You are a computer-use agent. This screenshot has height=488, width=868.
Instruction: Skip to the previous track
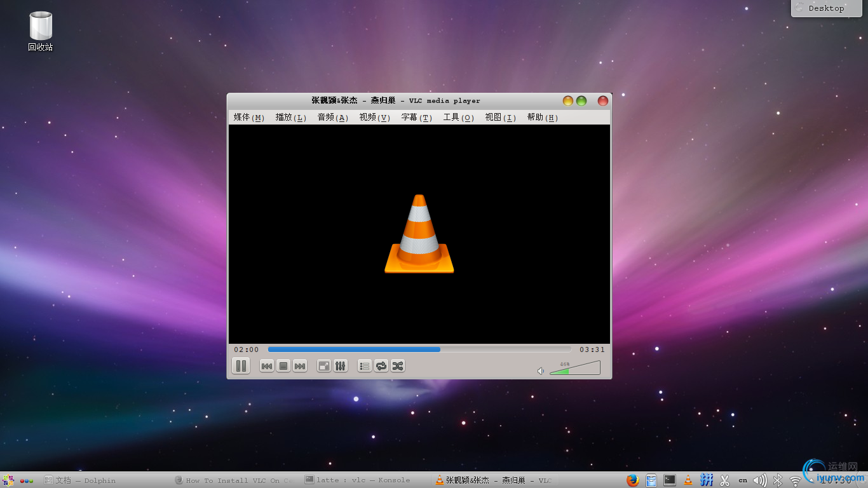click(x=267, y=366)
